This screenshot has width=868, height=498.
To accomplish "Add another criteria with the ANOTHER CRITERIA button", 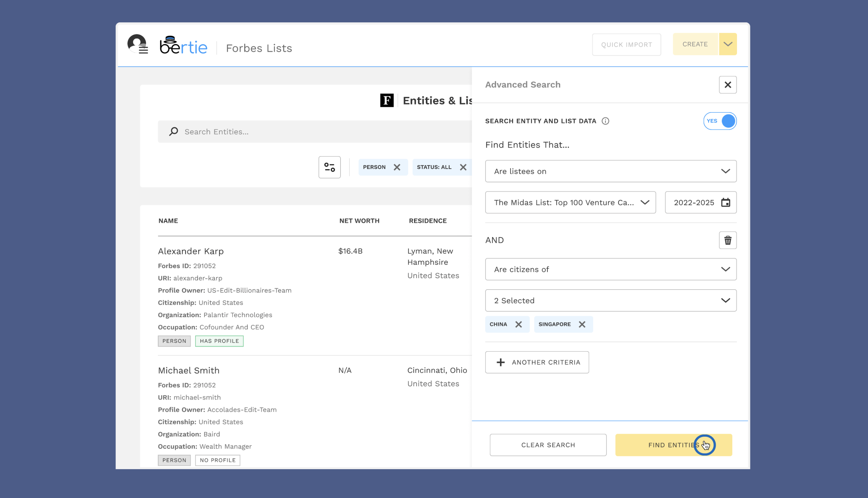I will tap(537, 362).
